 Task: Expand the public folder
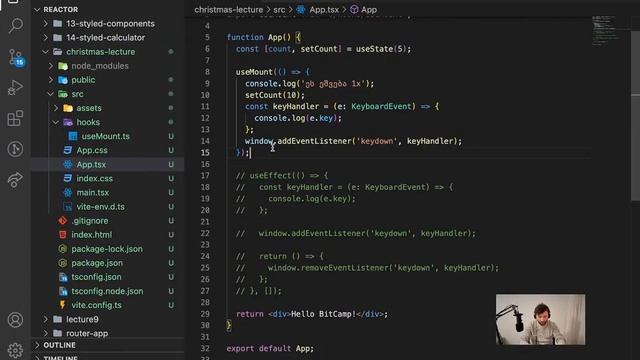(51, 80)
